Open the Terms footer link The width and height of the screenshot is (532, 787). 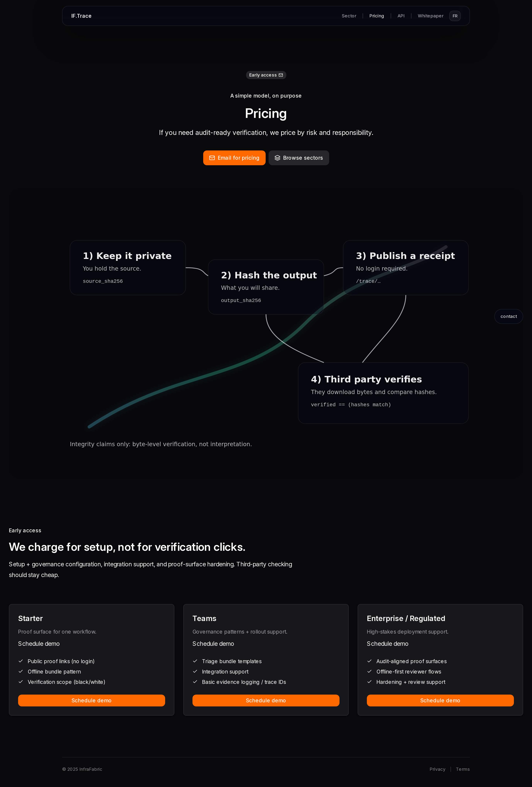coord(462,769)
